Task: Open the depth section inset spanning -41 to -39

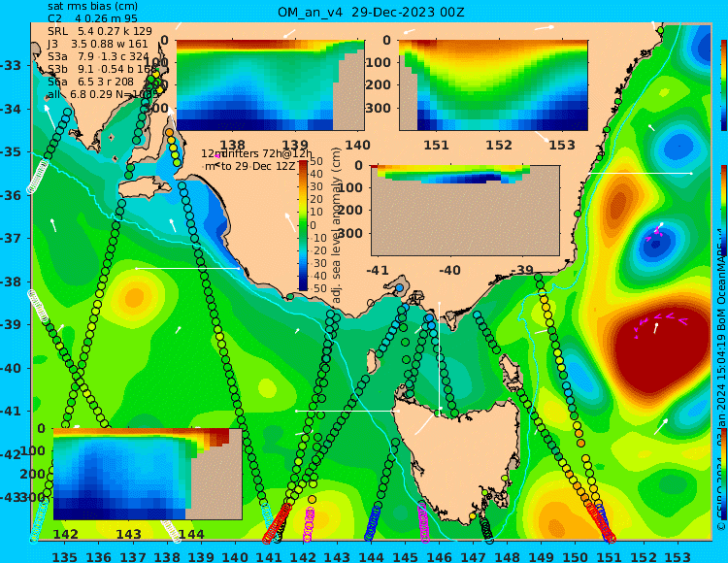Action: pyautogui.click(x=465, y=211)
